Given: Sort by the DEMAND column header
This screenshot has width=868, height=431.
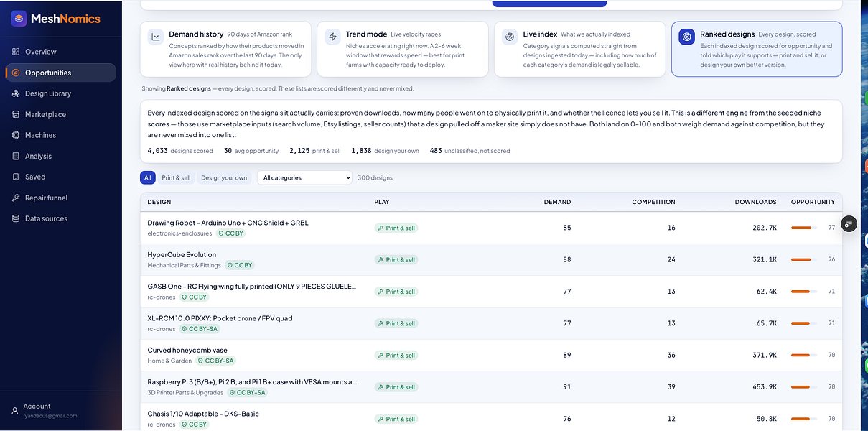Looking at the screenshot, I should pyautogui.click(x=558, y=202).
